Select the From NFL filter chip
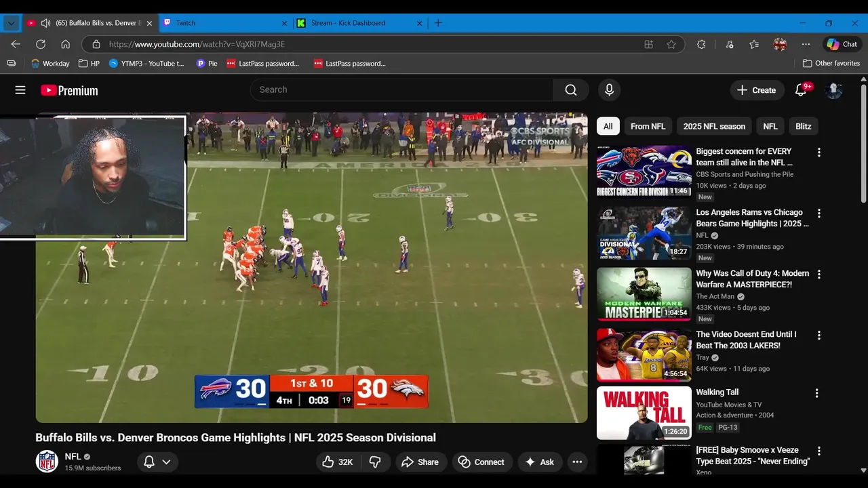Screen dimensions: 868x488 pyautogui.click(x=648, y=126)
